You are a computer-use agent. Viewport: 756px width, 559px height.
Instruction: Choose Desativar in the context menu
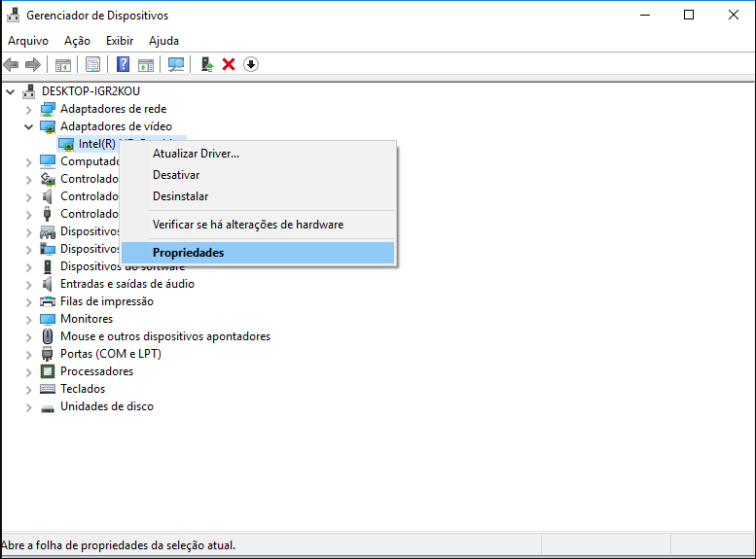pos(258,175)
